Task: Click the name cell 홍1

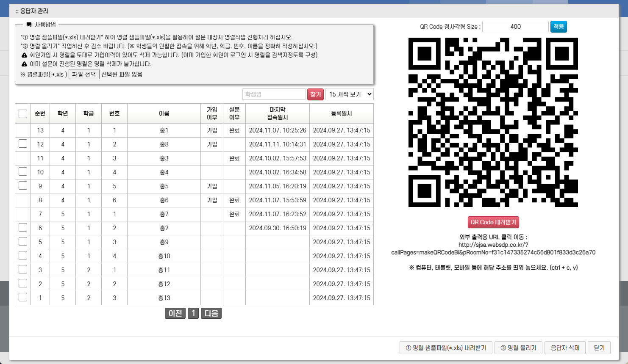Action: pyautogui.click(x=164, y=130)
